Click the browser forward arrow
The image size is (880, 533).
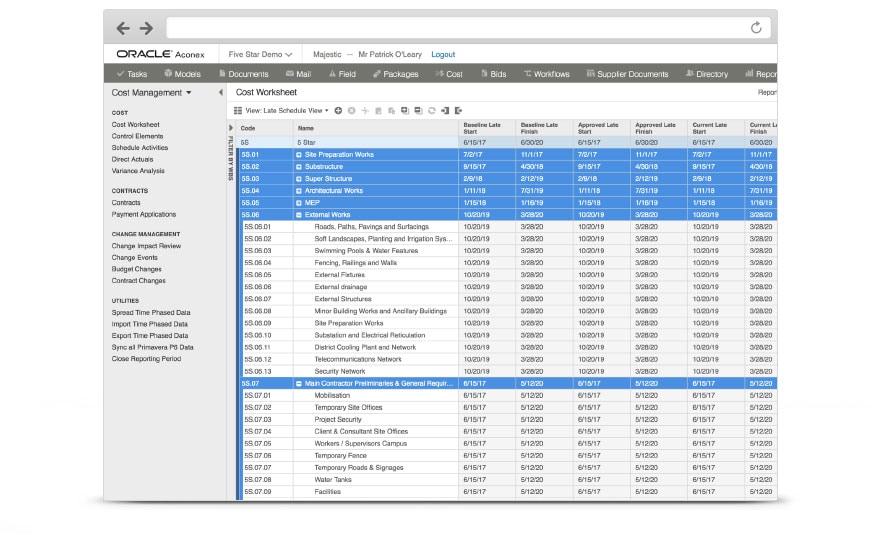point(146,28)
